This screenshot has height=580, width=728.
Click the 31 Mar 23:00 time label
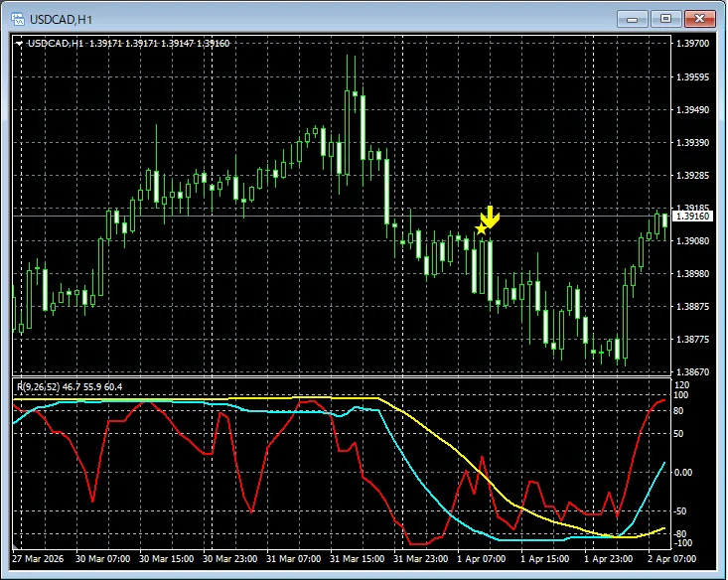pos(421,558)
